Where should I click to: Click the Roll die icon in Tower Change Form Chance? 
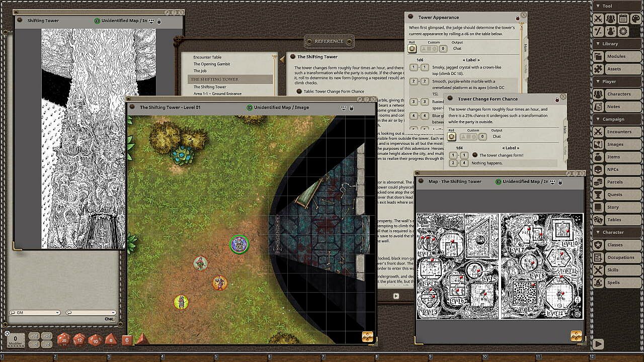tap(452, 136)
